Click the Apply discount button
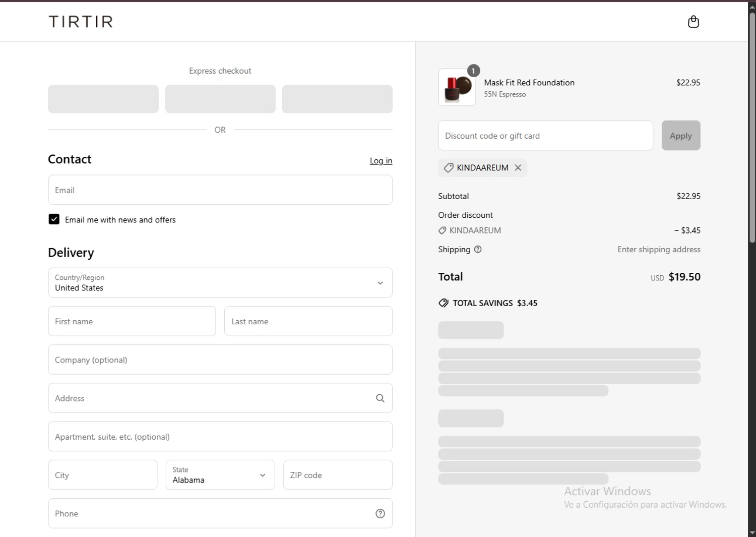The height and width of the screenshot is (537, 756). (x=681, y=136)
